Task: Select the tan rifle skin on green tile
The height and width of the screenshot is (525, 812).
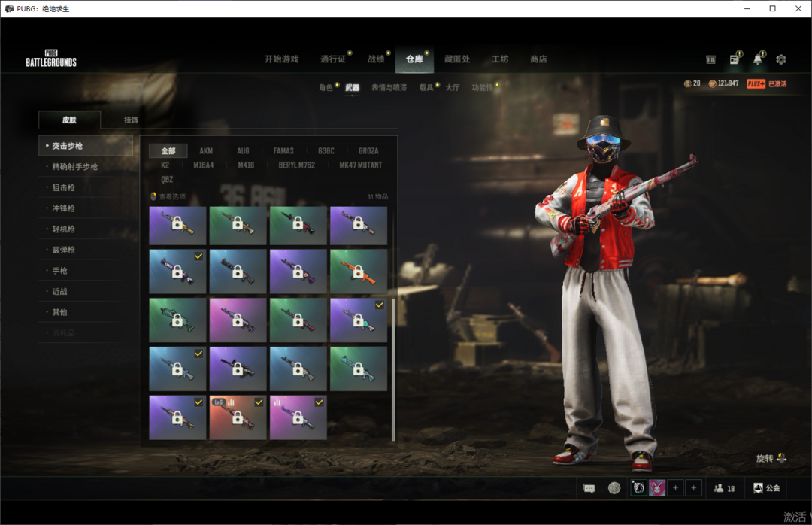Action: click(x=238, y=226)
